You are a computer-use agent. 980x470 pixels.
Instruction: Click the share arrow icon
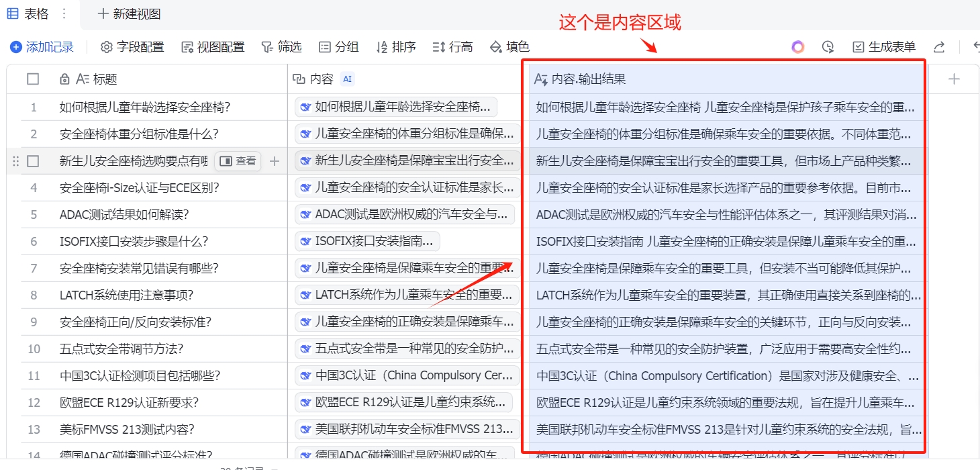939,47
